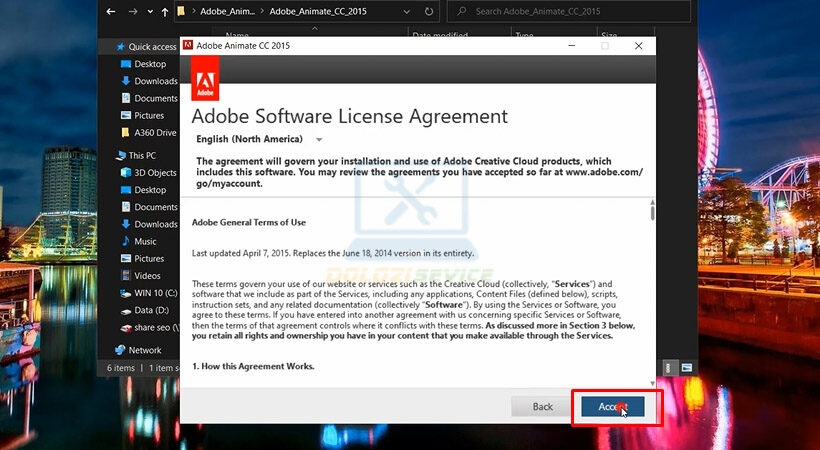Viewport: 820px width, 450px height.
Task: Click the This PC computer icon
Action: pyautogui.click(x=121, y=155)
